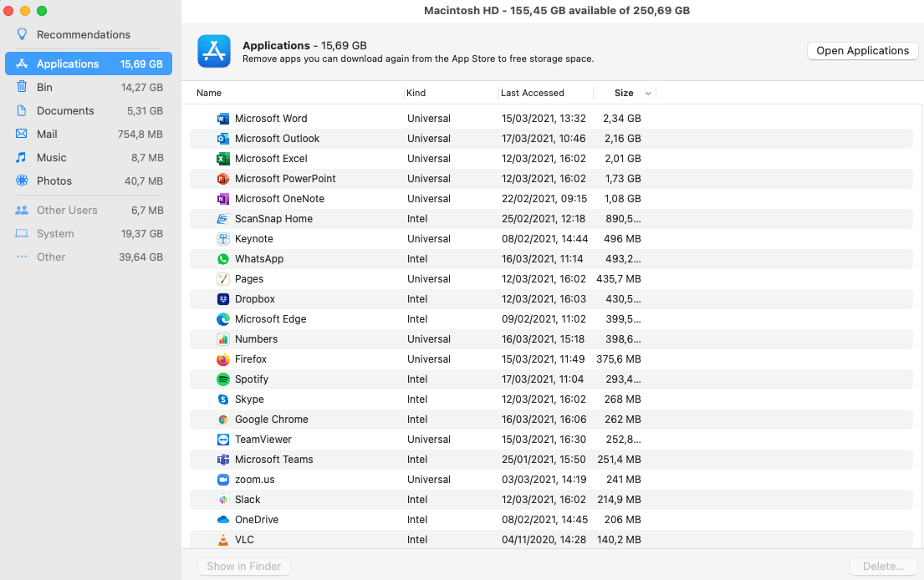Image resolution: width=924 pixels, height=580 pixels.
Task: Select the Bin category in sidebar
Action: click(89, 87)
